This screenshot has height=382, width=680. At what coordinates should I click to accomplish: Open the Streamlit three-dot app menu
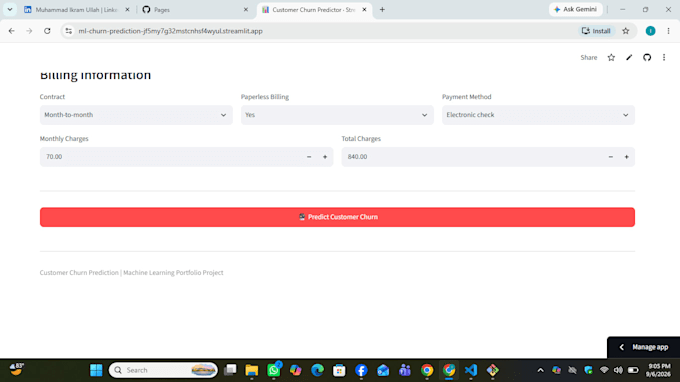coord(664,57)
